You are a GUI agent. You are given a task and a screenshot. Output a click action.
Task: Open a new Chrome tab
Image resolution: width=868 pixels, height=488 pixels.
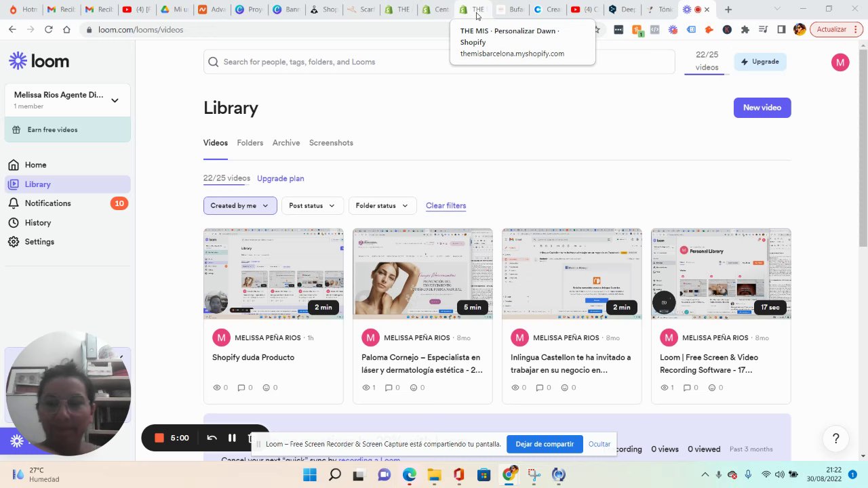click(x=728, y=9)
